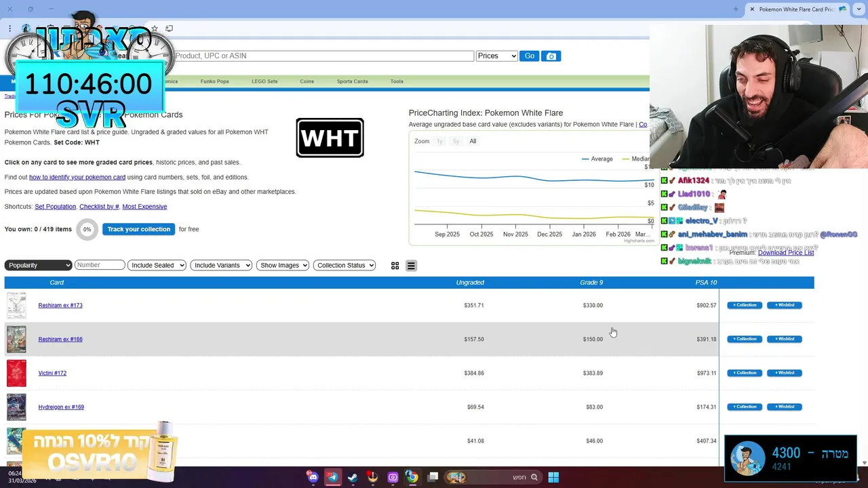
Task: Close the Pokemon White Flare tab
Action: click(751, 9)
